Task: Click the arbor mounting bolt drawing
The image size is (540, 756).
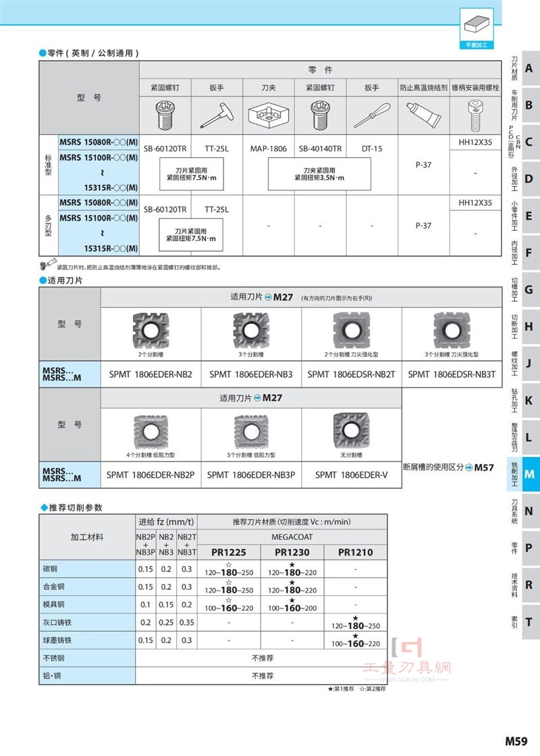Action: 475,115
